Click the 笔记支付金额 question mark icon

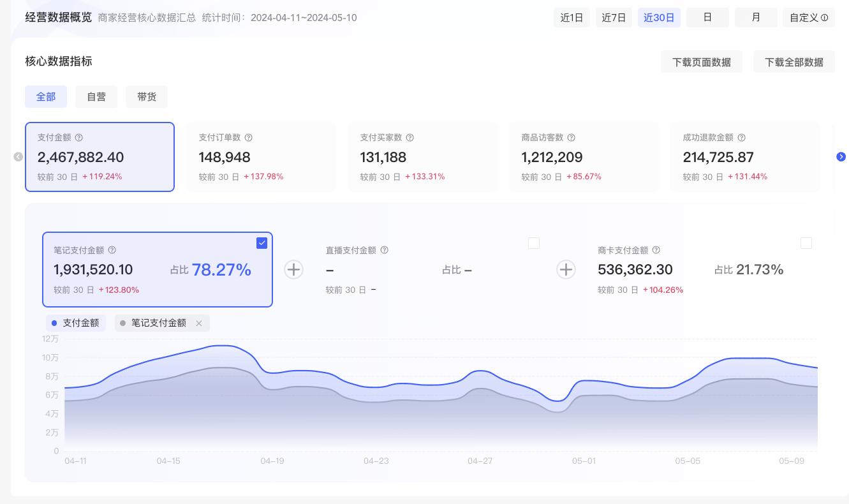point(112,250)
